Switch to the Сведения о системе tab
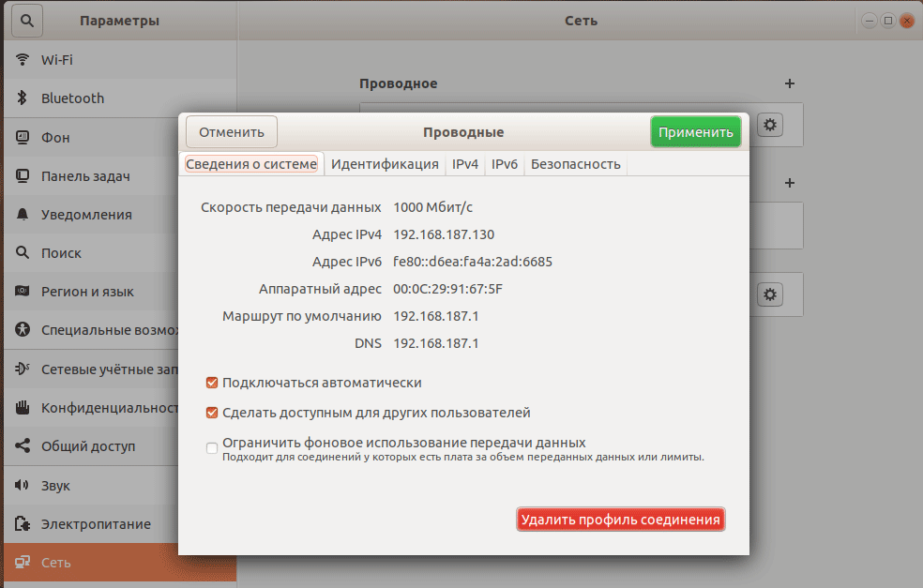 [x=251, y=164]
